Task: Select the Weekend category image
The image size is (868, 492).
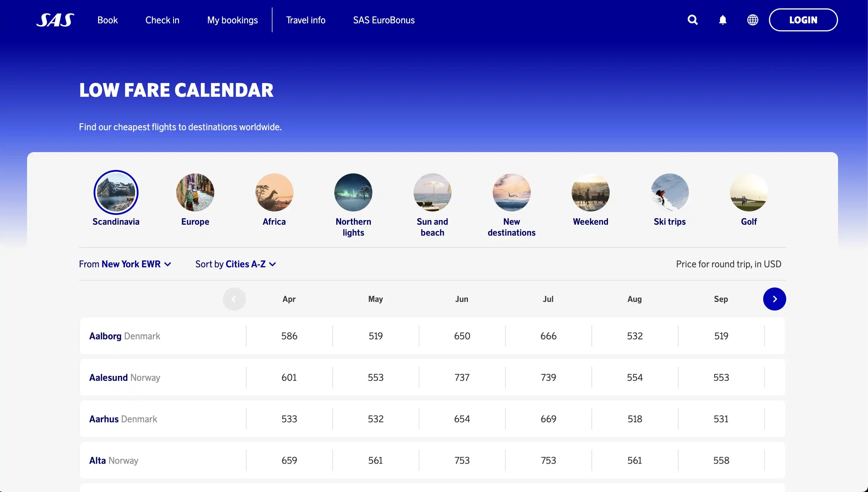Action: [590, 192]
